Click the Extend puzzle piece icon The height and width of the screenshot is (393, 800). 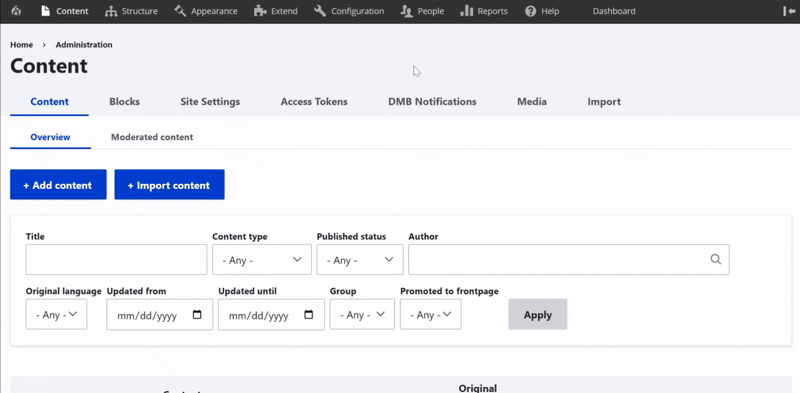click(x=260, y=11)
